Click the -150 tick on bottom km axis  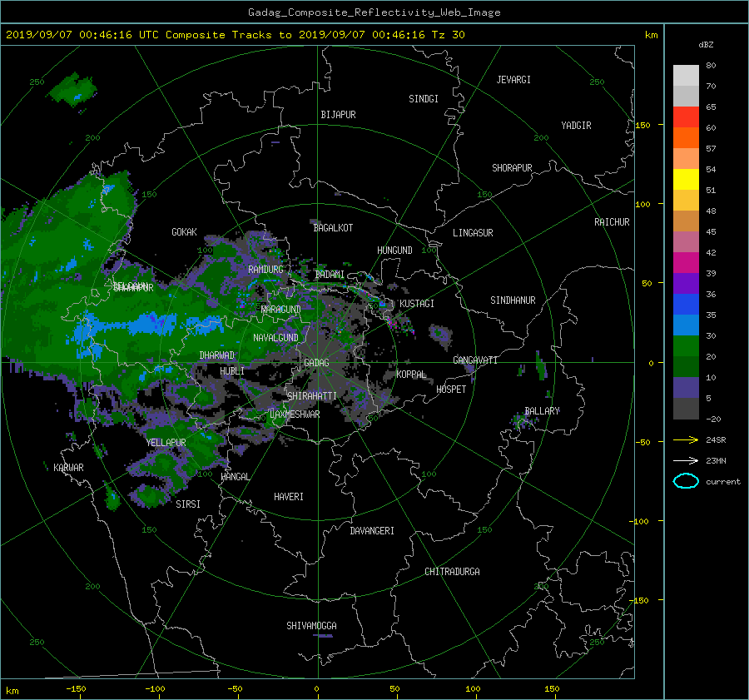tap(76, 689)
